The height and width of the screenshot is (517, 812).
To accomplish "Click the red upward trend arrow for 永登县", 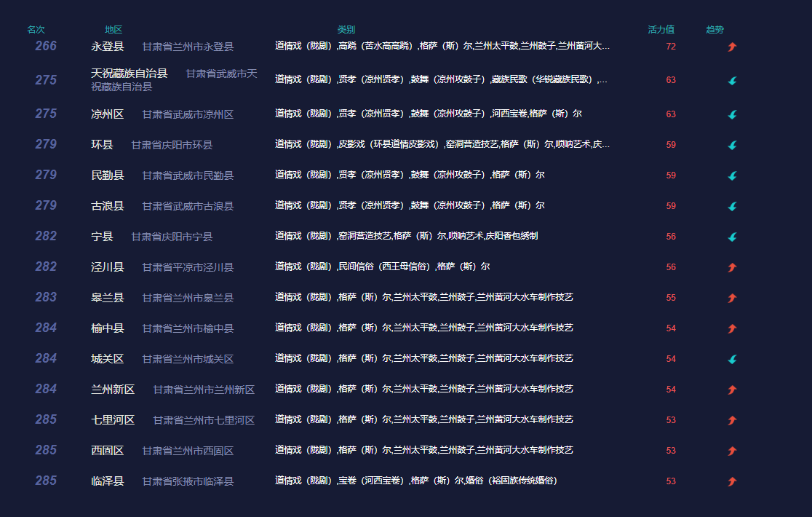I will pos(732,47).
